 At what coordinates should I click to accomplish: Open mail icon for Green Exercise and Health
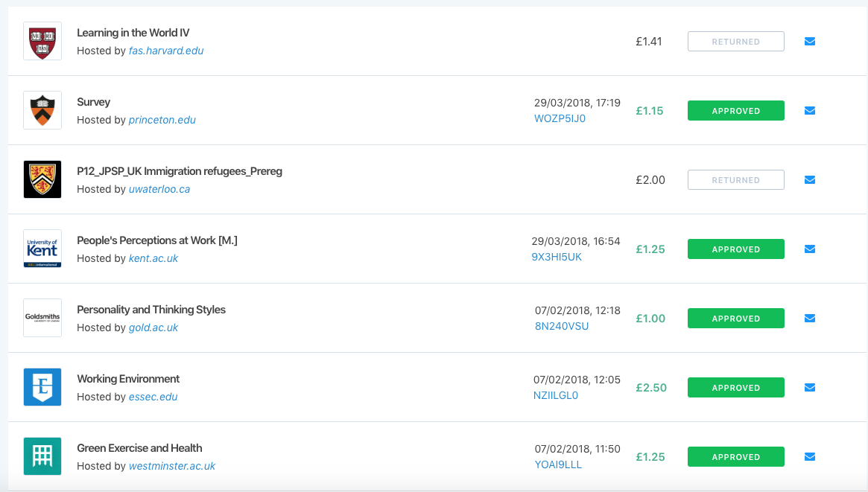(809, 456)
